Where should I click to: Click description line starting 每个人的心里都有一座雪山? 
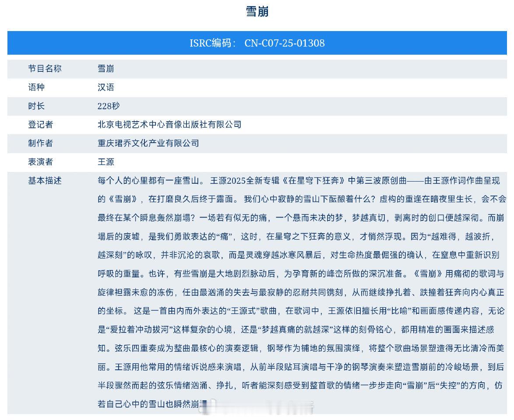pyautogui.click(x=299, y=181)
